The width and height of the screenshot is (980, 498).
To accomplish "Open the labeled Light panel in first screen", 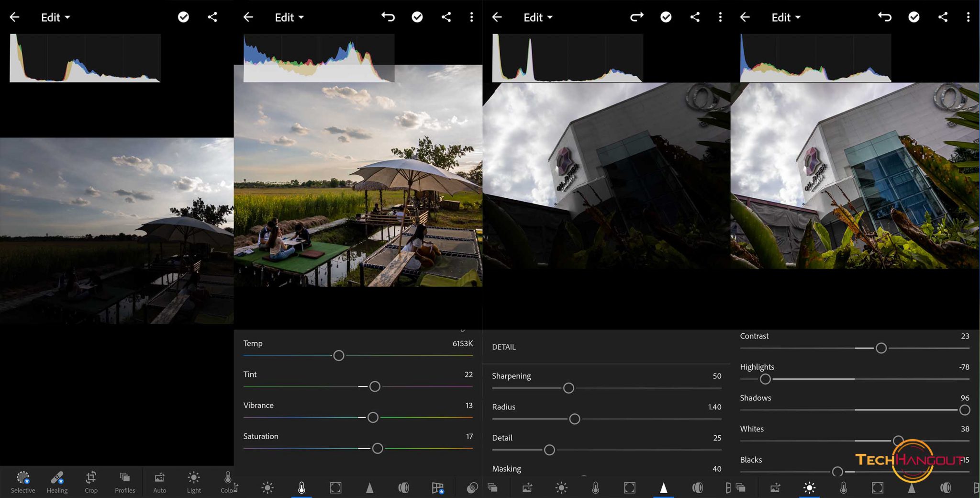I will [194, 482].
